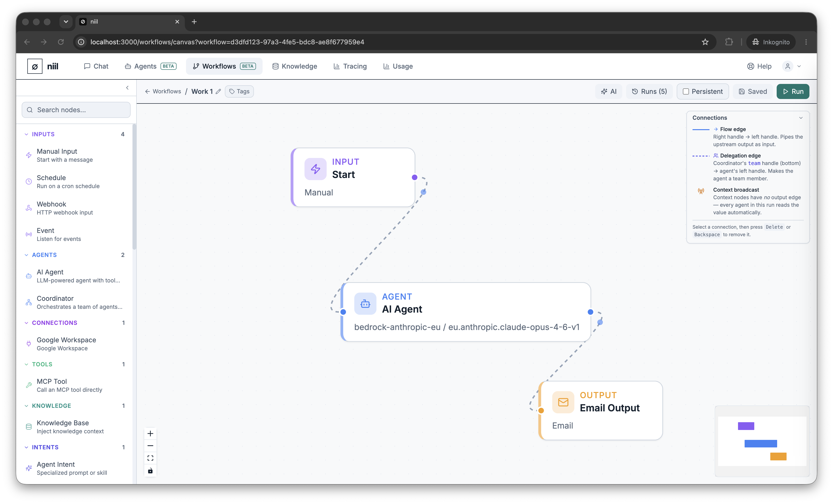Collapse the CONNECTIONS section

(26, 323)
